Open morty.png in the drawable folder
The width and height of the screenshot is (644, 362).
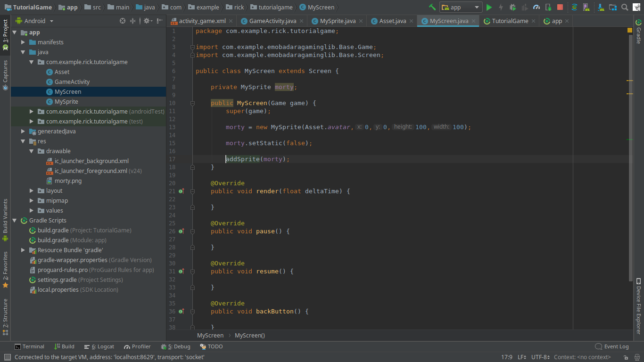[x=68, y=181]
